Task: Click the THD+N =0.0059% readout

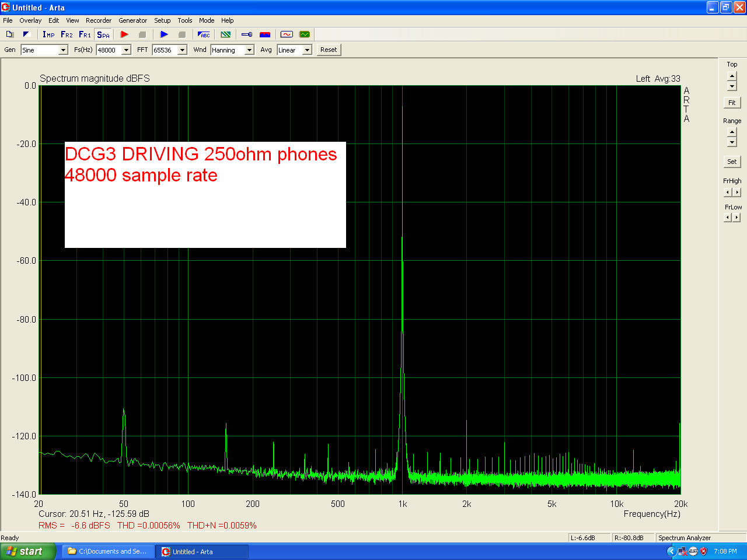Action: coord(222,526)
